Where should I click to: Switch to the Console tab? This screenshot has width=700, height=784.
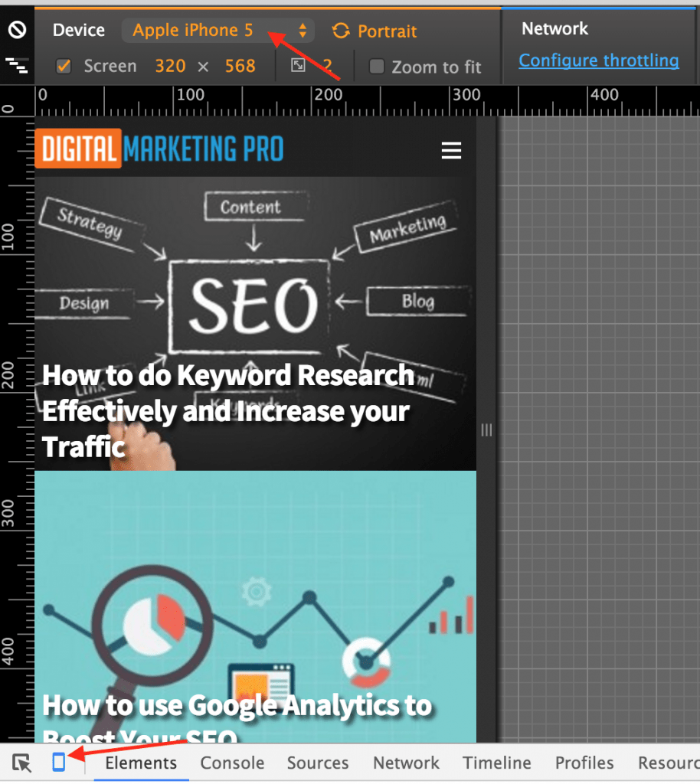[232, 763]
